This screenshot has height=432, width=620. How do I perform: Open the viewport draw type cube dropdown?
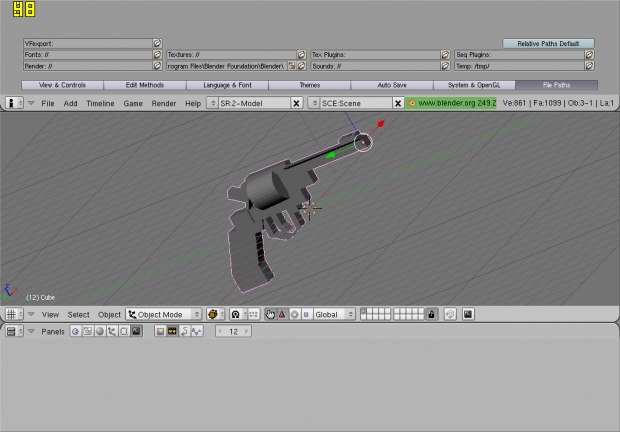215,314
